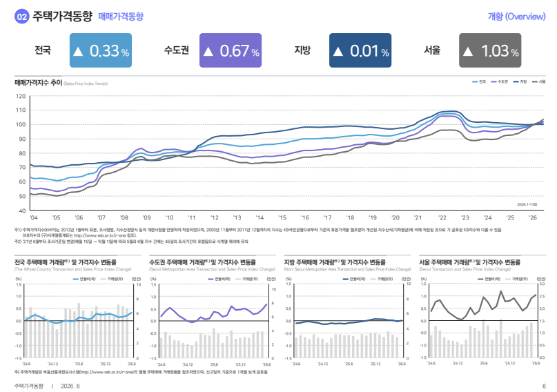Click the 수도권 legend entry of the main chart

click(x=500, y=81)
